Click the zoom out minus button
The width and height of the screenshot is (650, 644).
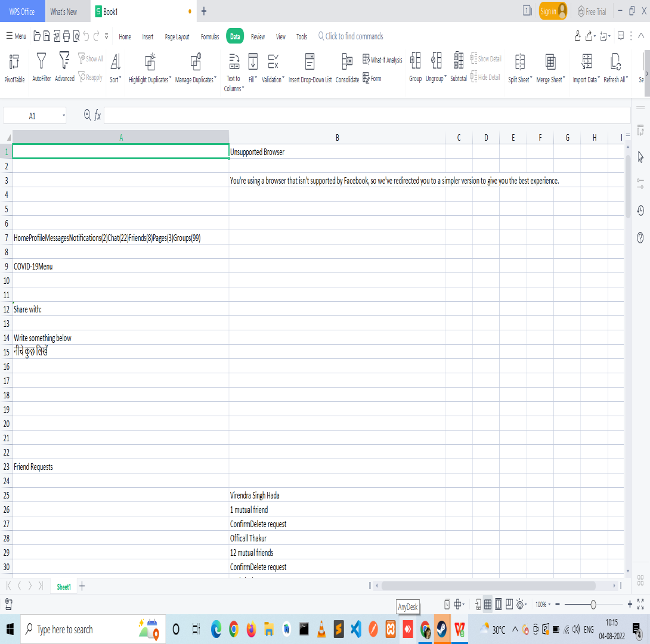[x=558, y=604]
